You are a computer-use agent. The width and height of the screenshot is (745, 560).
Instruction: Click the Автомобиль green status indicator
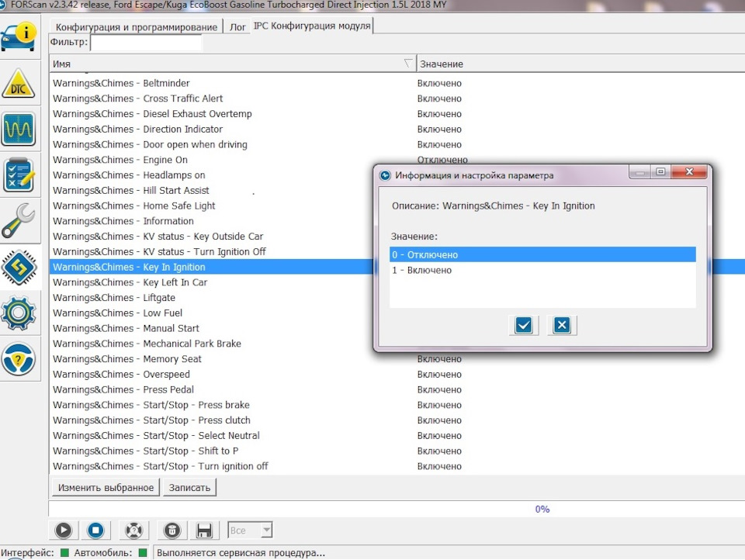142,553
